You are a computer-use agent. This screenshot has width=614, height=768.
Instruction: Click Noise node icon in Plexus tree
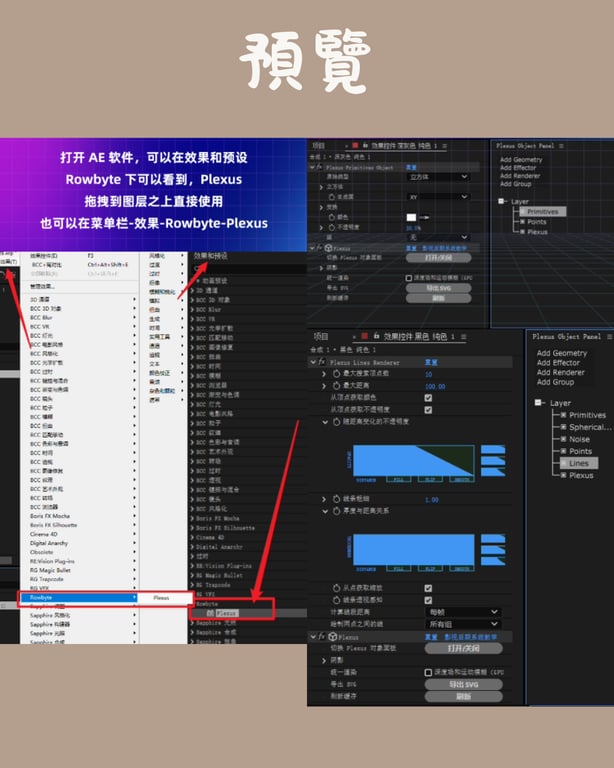click(x=563, y=439)
